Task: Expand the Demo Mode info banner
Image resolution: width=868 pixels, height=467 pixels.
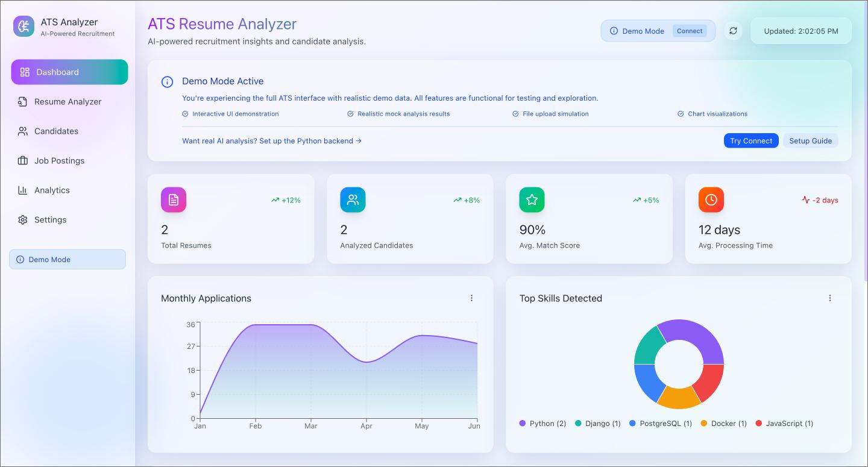Action: pos(167,82)
